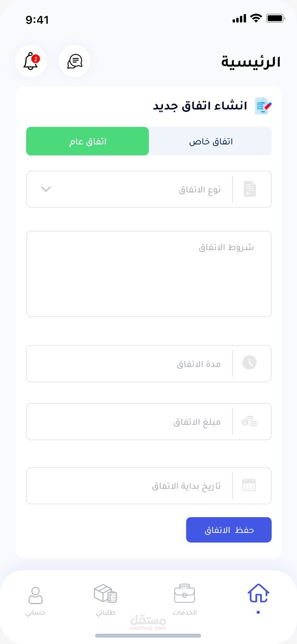Image resolution: width=297 pixels, height=644 pixels.
Task: Open حسابي profile icon in bottom bar
Action: pyautogui.click(x=35, y=596)
